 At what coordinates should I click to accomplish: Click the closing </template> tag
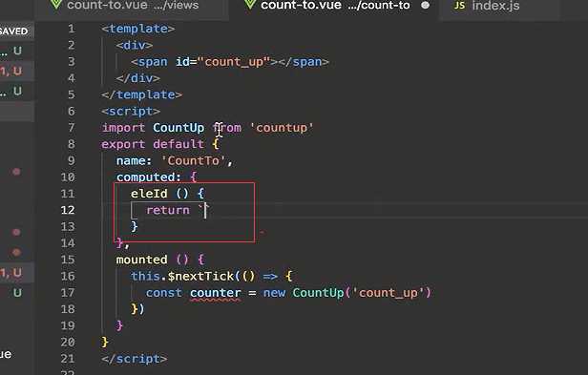[x=141, y=94]
